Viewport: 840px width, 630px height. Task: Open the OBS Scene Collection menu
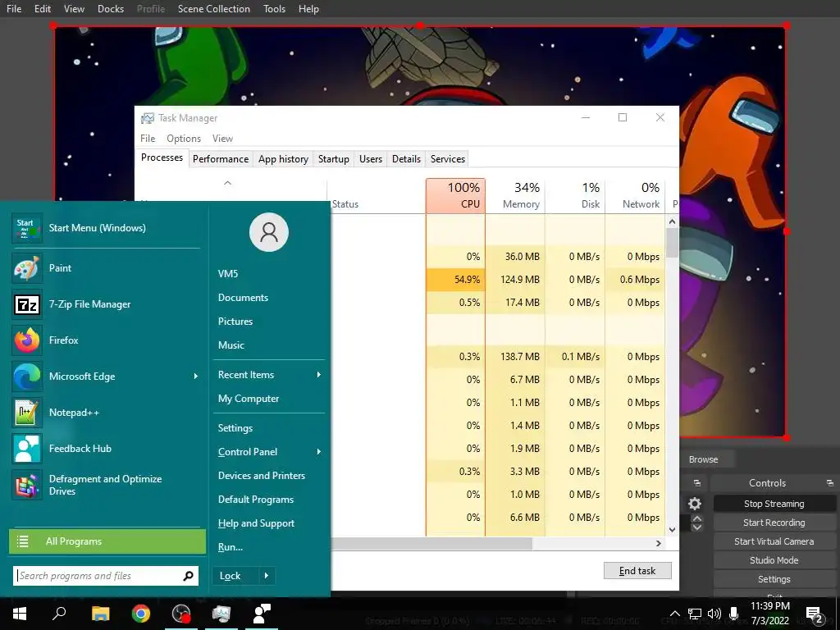(214, 8)
